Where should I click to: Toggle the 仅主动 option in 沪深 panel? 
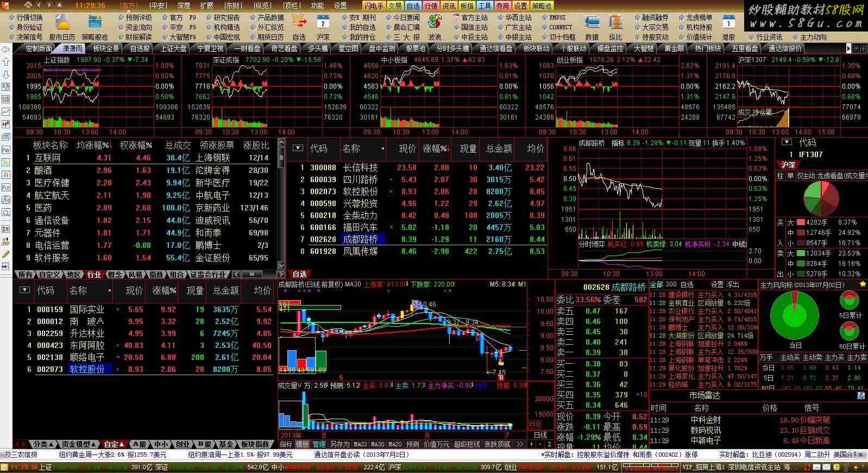point(806,176)
